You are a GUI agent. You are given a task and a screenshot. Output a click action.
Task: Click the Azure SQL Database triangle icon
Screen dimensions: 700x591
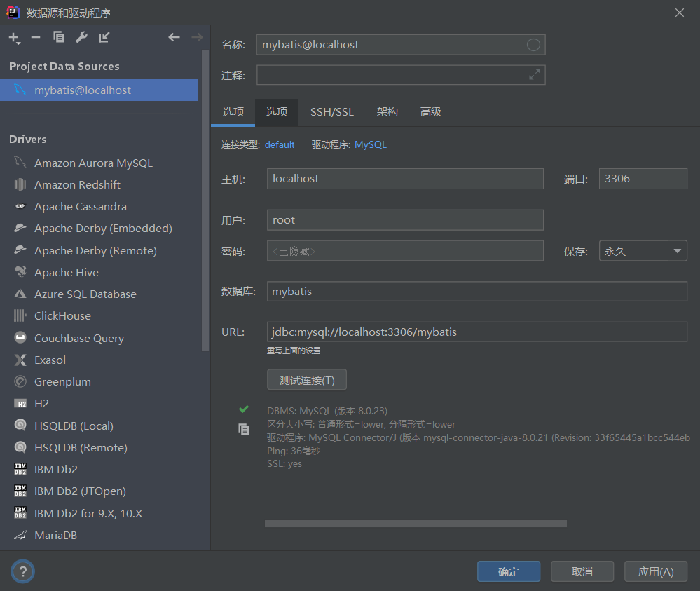pos(20,294)
